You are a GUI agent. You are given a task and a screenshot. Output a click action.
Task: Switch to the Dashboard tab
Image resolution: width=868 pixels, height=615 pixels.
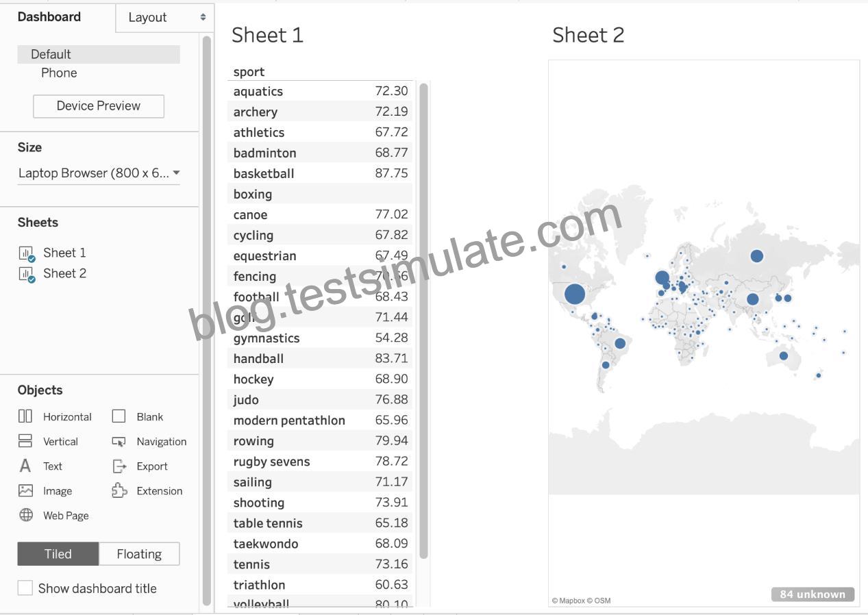click(x=49, y=17)
